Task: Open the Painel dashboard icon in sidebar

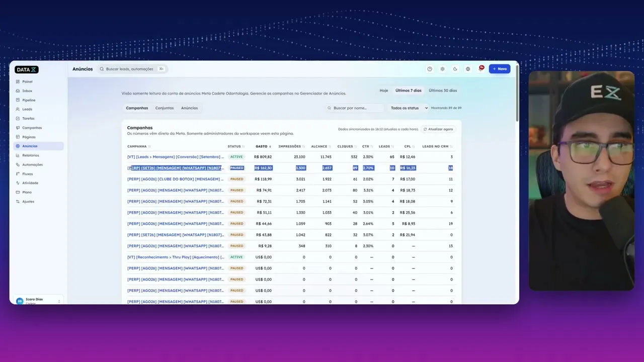Action: pyautogui.click(x=18, y=81)
